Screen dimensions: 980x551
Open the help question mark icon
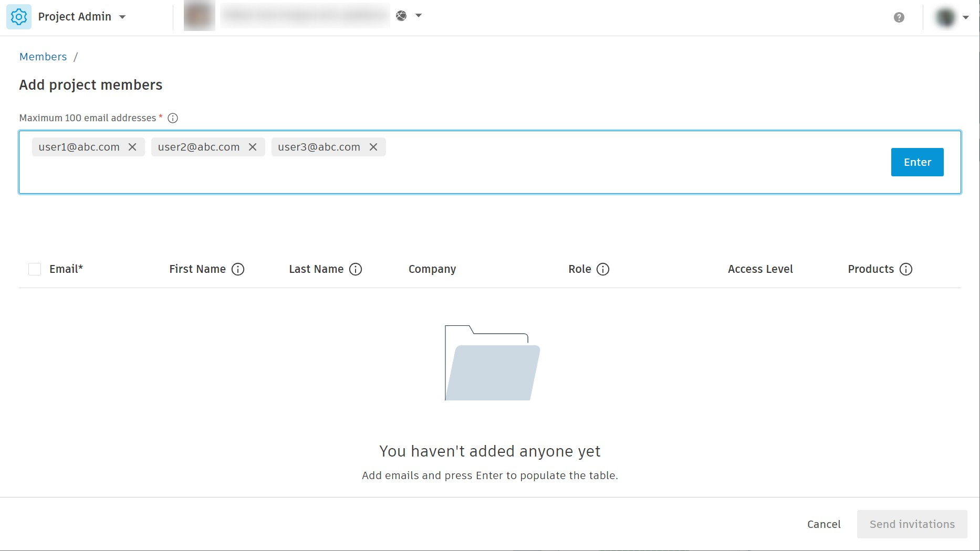coord(899,17)
